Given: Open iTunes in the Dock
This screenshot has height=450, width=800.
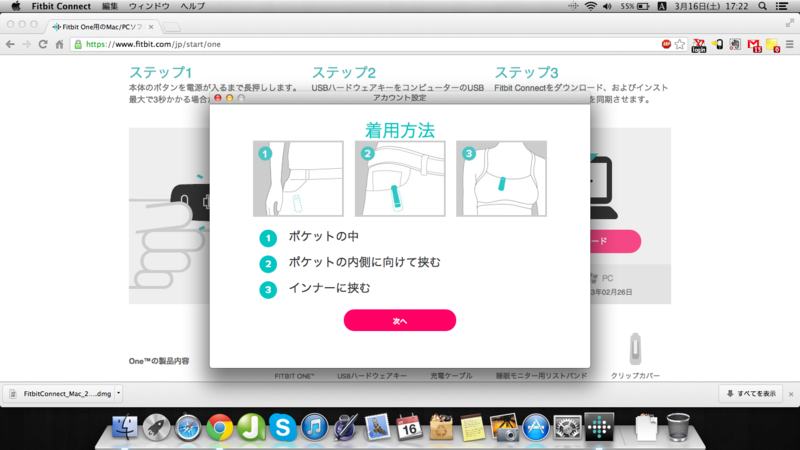Looking at the screenshot, I should click(x=314, y=427).
